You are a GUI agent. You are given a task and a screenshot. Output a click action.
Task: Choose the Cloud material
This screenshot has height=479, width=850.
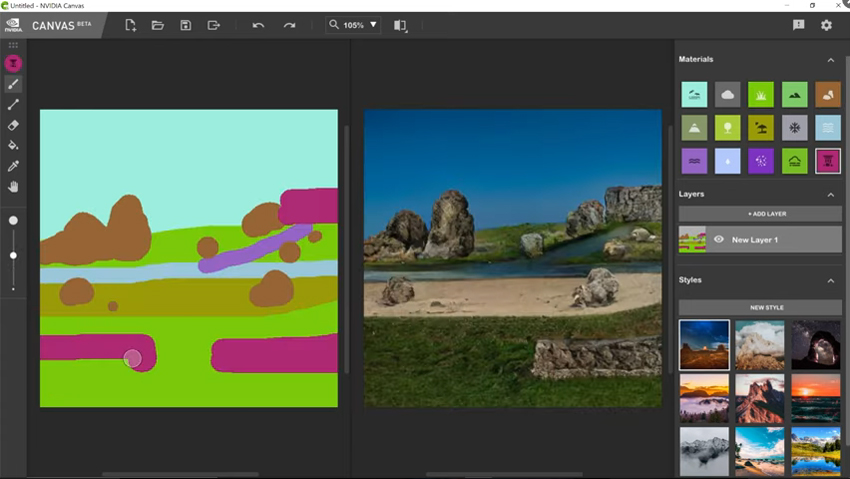[727, 95]
